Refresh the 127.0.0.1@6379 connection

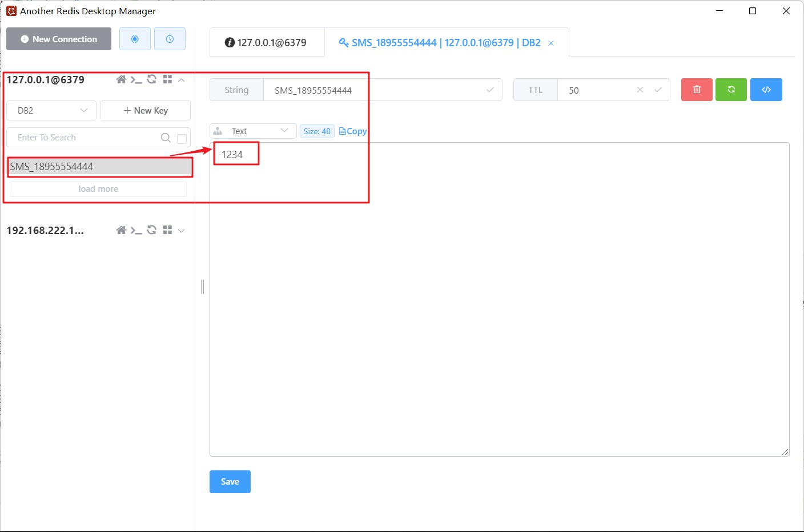click(x=151, y=79)
